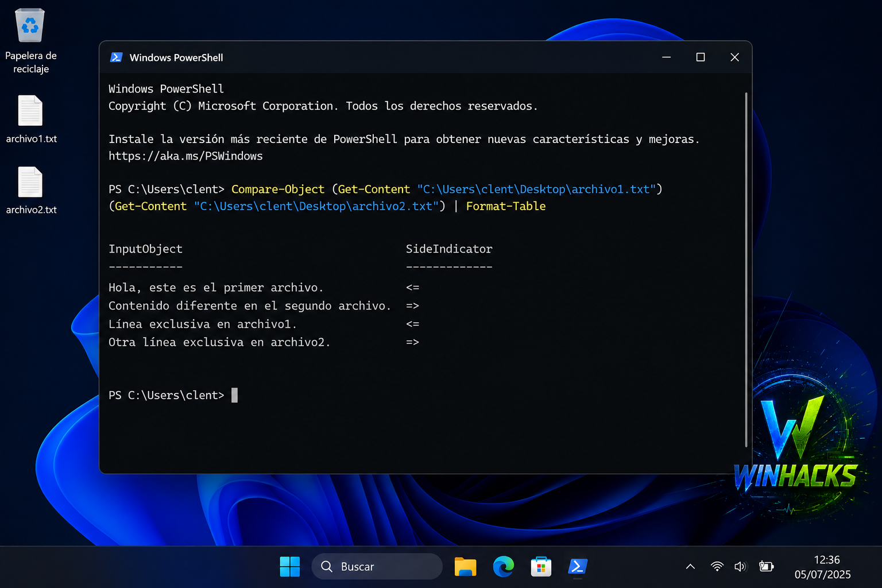Select archivo2.txt file on the desktop
Screen dimensions: 882x588
31,191
